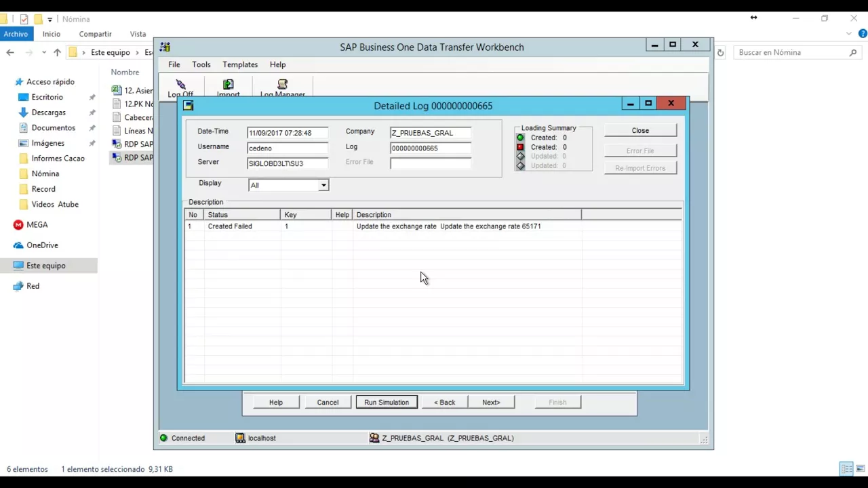Image resolution: width=868 pixels, height=488 pixels.
Task: Click the Log Off toolbar icon
Action: point(180,85)
